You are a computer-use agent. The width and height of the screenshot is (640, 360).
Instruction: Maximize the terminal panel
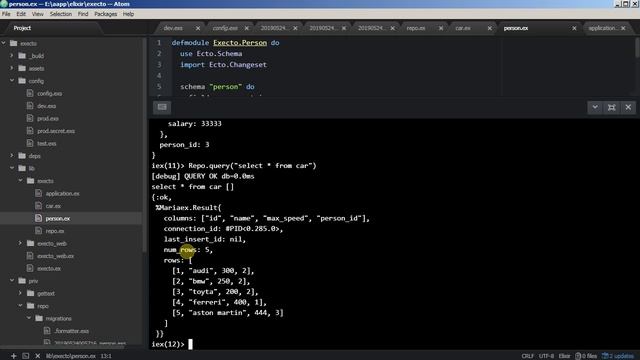coord(611,107)
